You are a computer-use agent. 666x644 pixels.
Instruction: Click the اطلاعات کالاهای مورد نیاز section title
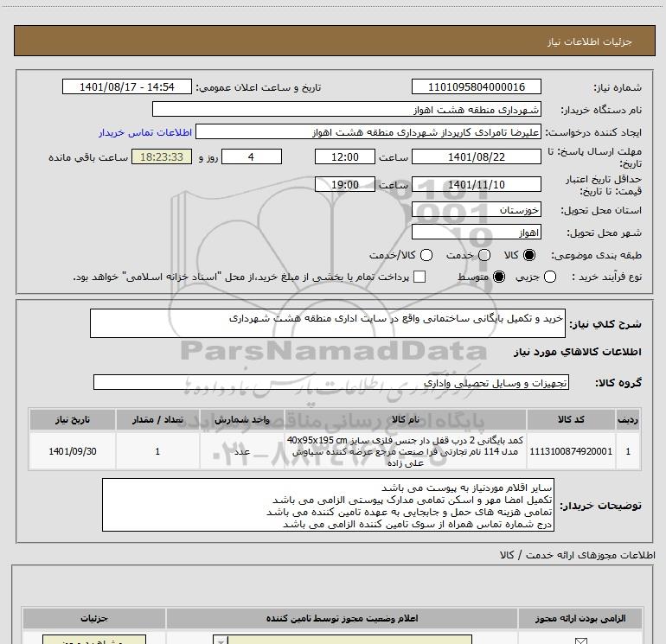tap(578, 352)
